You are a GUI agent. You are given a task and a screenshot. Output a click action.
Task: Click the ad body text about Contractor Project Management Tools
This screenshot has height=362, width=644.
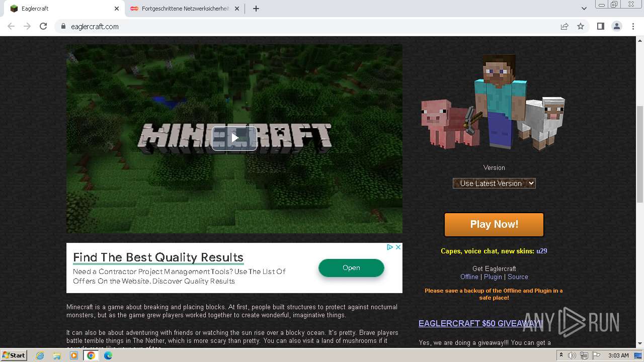[x=179, y=276]
